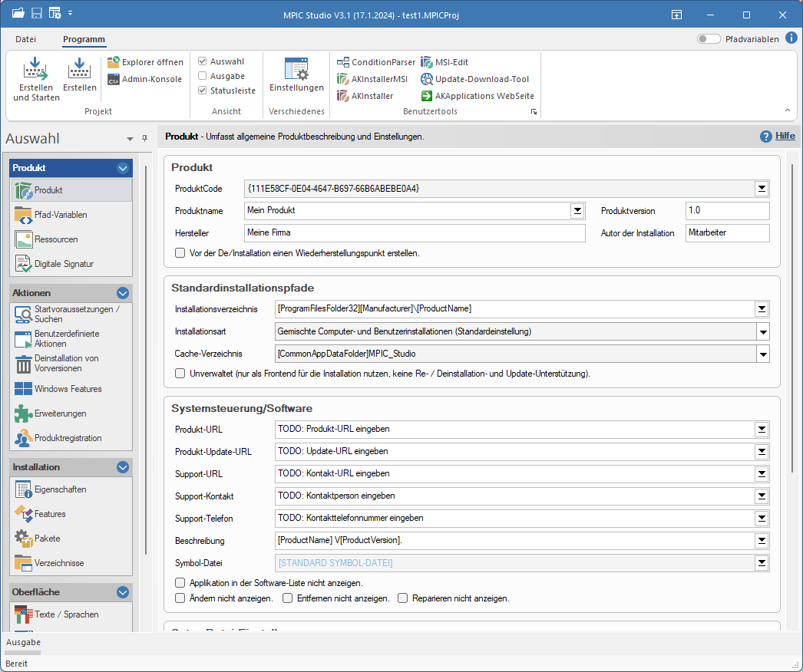Open the Cache-Verzeichnis dropdown
This screenshot has height=672, width=803.
[762, 354]
